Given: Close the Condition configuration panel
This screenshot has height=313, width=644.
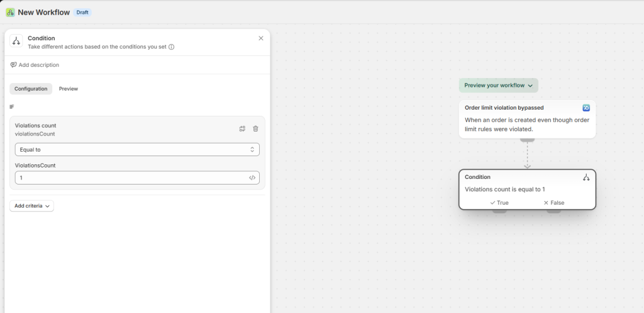Looking at the screenshot, I should coord(261,38).
